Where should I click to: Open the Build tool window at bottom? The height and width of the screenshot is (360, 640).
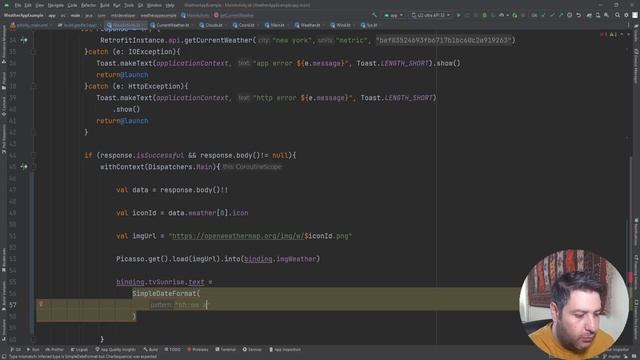(151, 349)
